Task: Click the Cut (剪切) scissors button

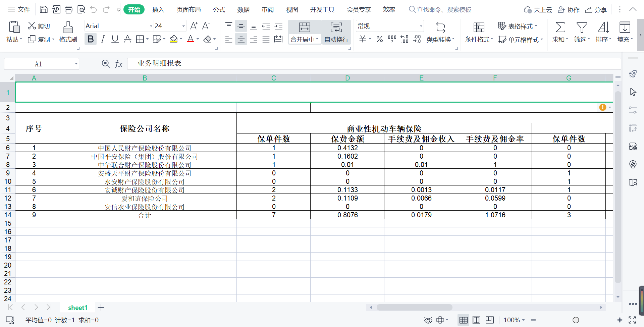Action: [x=39, y=26]
